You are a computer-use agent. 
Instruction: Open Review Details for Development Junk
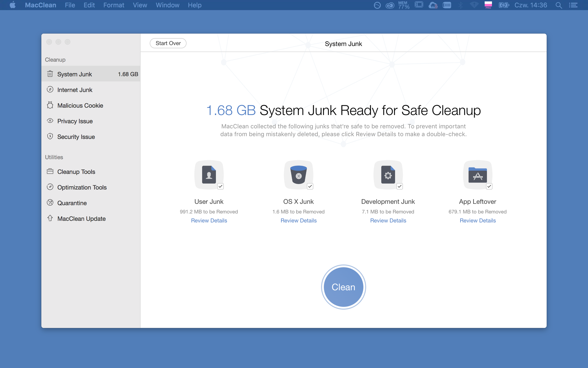pyautogui.click(x=388, y=220)
